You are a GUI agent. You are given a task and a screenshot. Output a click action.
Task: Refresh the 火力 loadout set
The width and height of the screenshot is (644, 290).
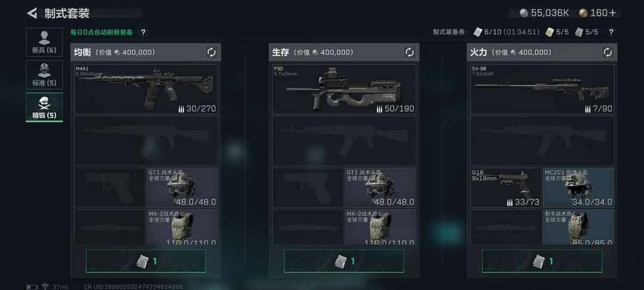608,52
